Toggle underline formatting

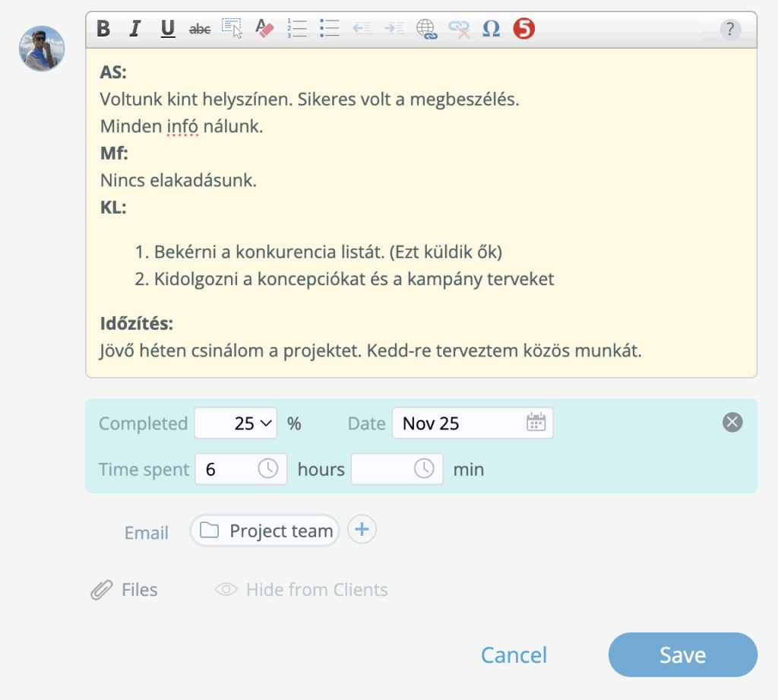pyautogui.click(x=168, y=29)
